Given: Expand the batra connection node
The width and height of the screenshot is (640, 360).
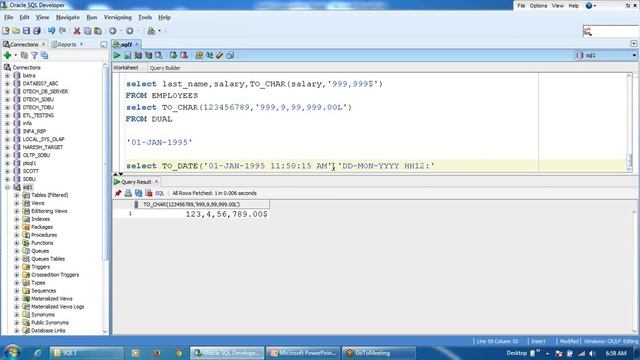Looking at the screenshot, I should click(7, 76).
